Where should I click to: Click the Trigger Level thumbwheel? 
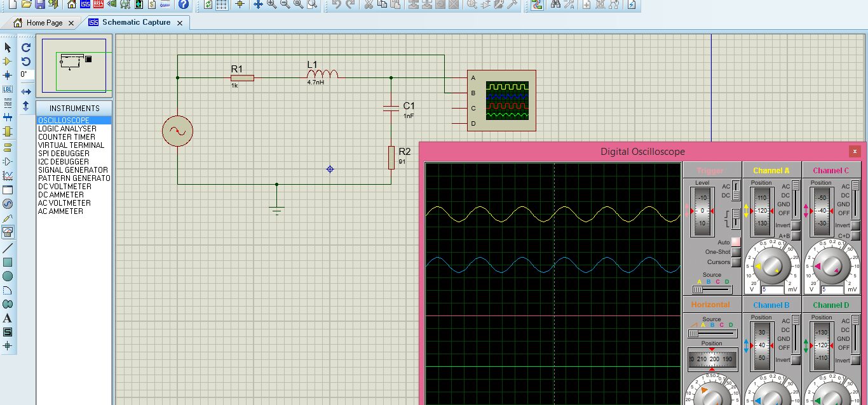pos(702,211)
